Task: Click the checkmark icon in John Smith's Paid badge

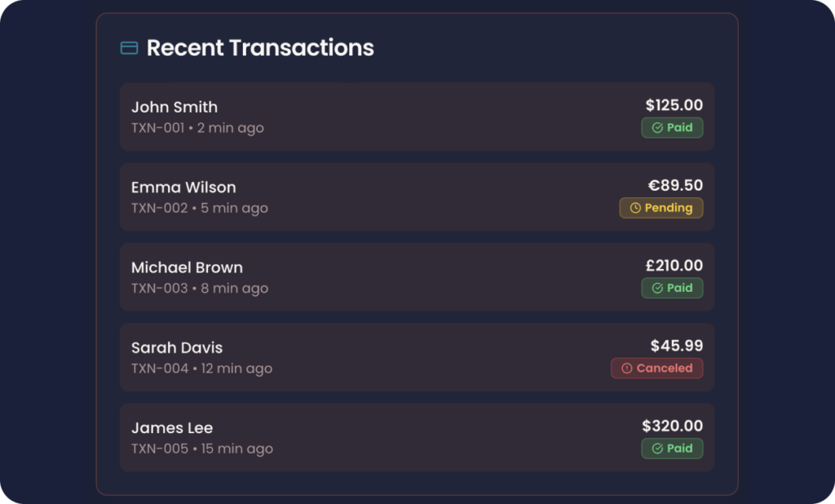Action: pos(658,128)
